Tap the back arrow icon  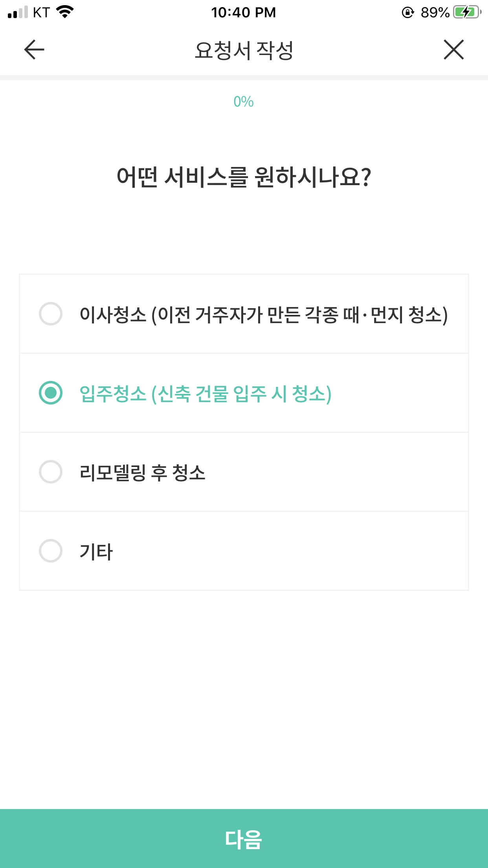34,50
